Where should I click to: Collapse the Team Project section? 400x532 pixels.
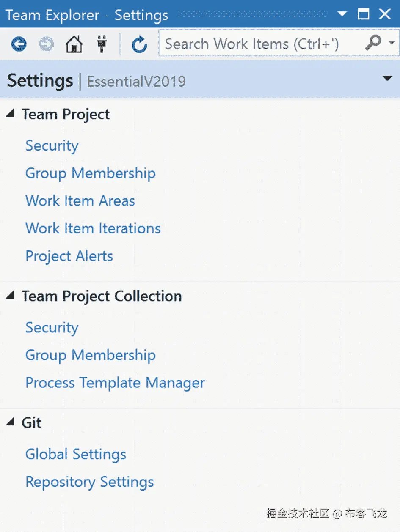click(11, 113)
